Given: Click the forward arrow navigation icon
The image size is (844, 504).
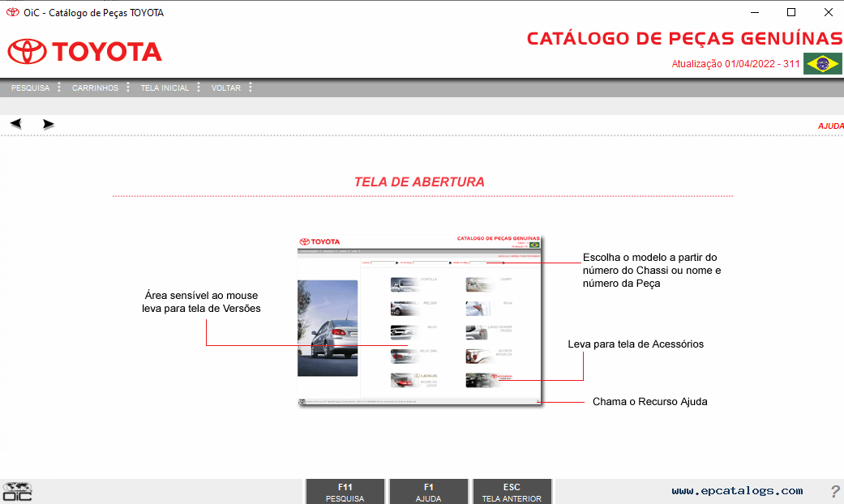Looking at the screenshot, I should pyautogui.click(x=49, y=124).
